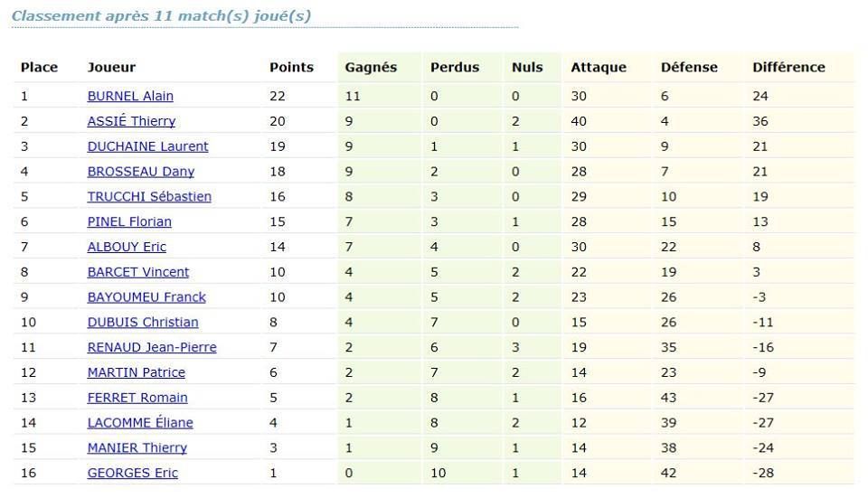The width and height of the screenshot is (868, 498).
Task: Open ASSIÉ Thierry player page
Action: 131,120
